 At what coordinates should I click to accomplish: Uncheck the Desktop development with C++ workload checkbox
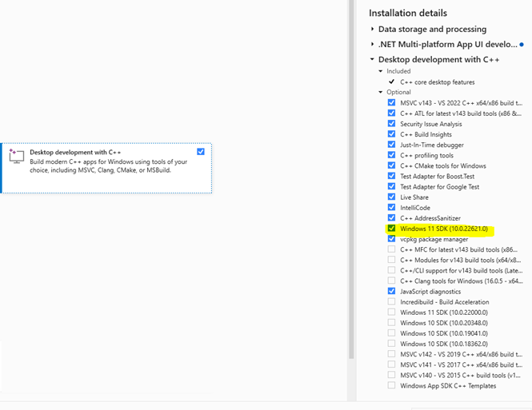coord(201,152)
